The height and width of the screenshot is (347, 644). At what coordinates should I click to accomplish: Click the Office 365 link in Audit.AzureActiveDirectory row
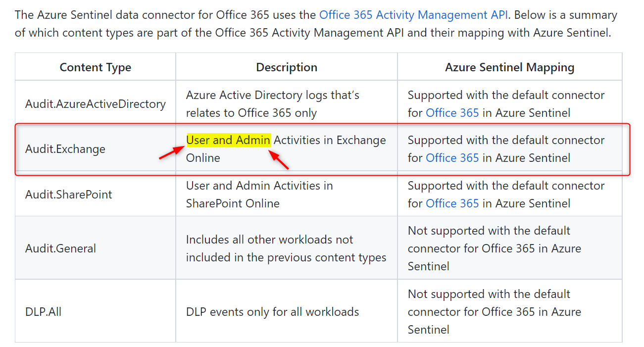452,113
